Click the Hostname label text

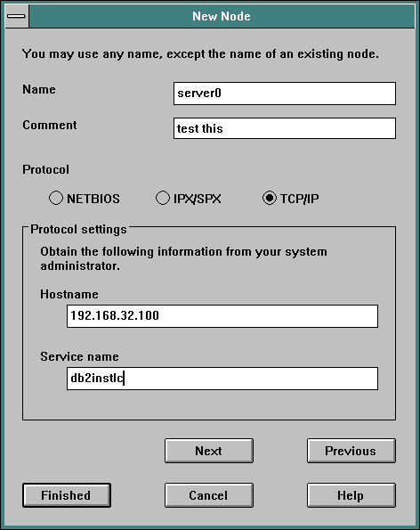[69, 294]
